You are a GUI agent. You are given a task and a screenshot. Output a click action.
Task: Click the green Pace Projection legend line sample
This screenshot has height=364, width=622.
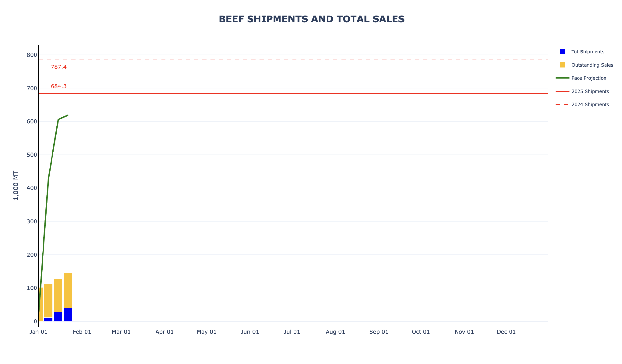click(562, 78)
